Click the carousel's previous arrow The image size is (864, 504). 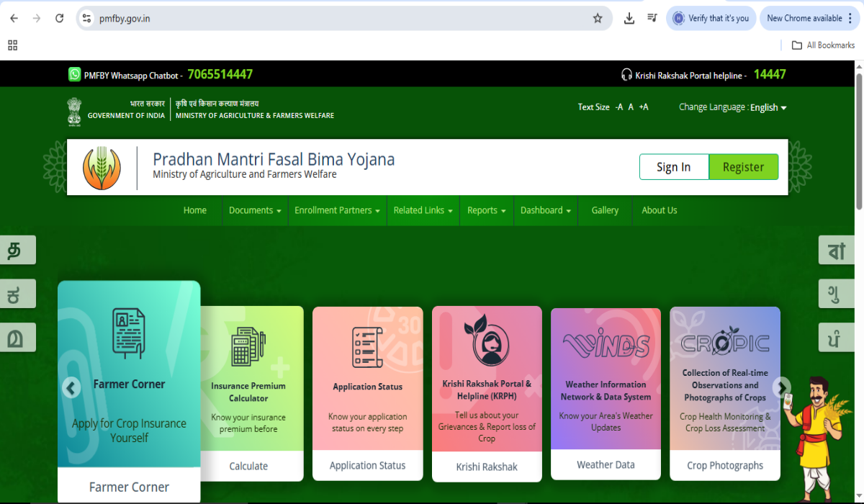pos(71,388)
